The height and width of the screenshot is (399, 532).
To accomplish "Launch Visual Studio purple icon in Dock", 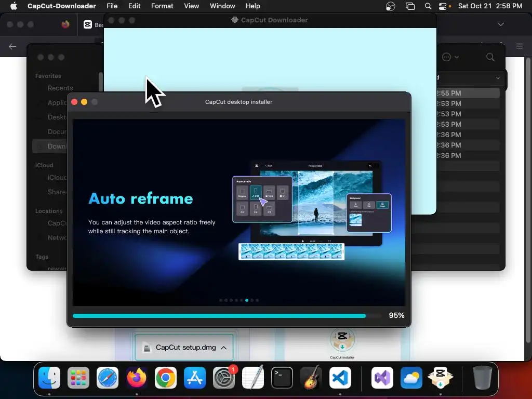I will 382,378.
